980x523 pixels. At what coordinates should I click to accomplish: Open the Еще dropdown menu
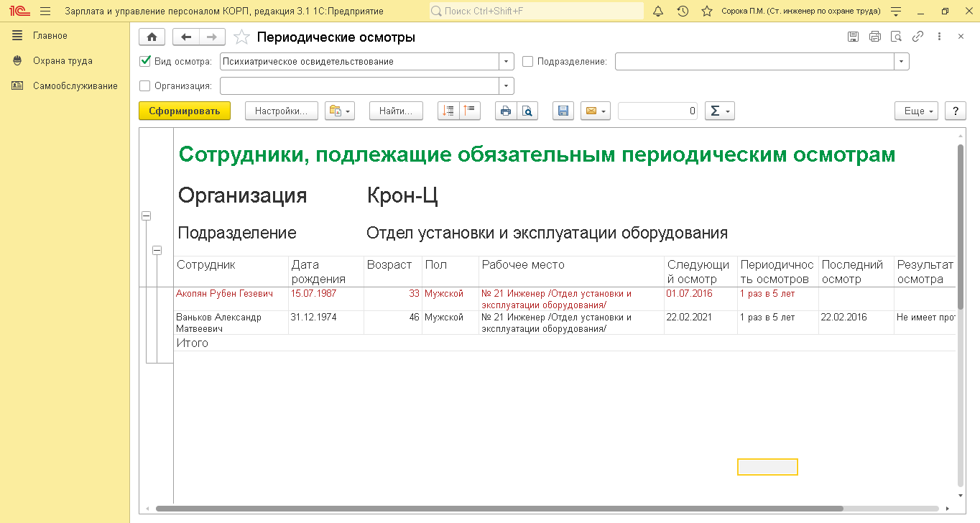point(916,111)
